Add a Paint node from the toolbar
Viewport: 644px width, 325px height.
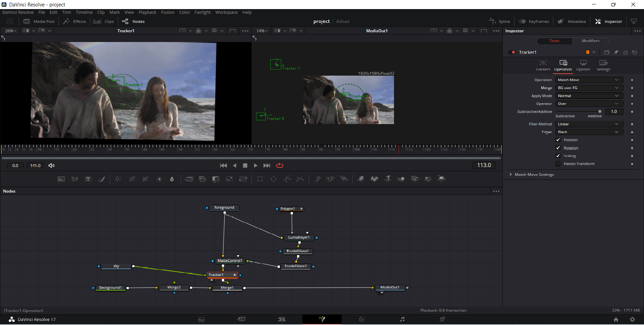click(x=101, y=179)
